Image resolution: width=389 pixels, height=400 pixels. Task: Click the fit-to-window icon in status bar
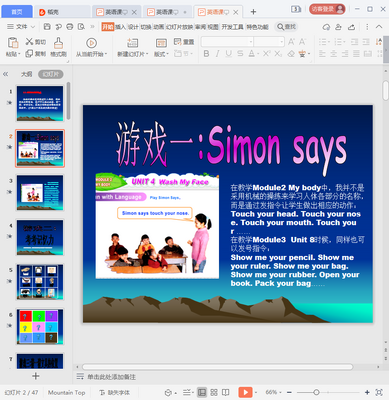click(x=379, y=392)
